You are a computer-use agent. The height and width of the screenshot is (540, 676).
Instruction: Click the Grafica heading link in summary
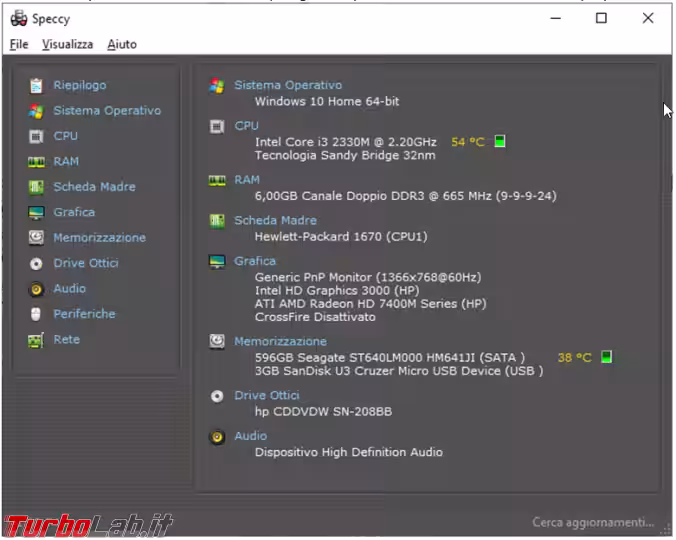255,261
